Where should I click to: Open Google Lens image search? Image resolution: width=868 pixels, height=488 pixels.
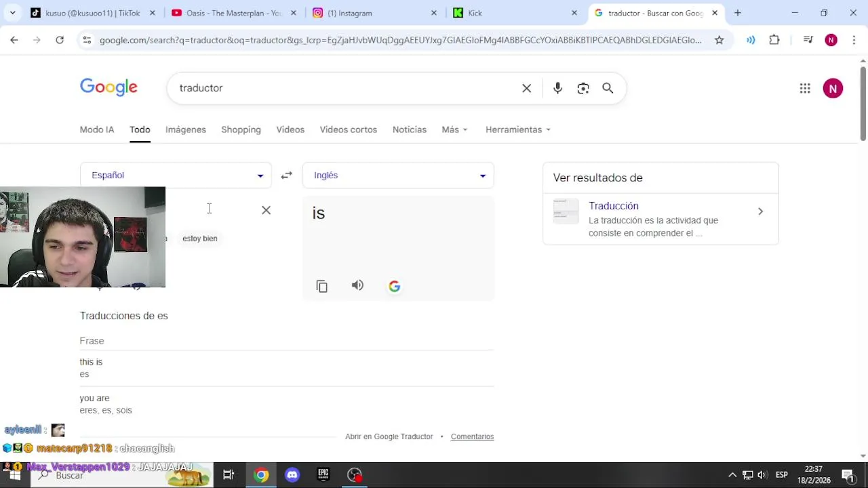tap(583, 88)
